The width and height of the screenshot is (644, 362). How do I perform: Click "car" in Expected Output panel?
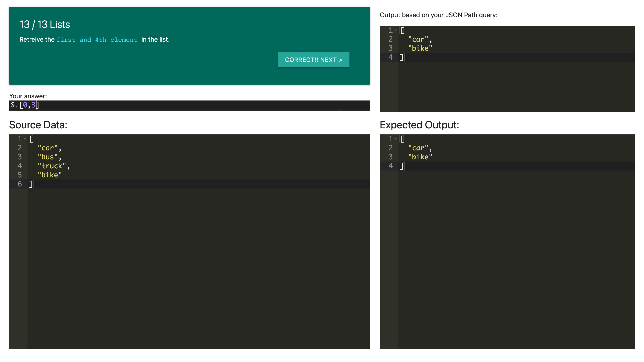pos(418,148)
